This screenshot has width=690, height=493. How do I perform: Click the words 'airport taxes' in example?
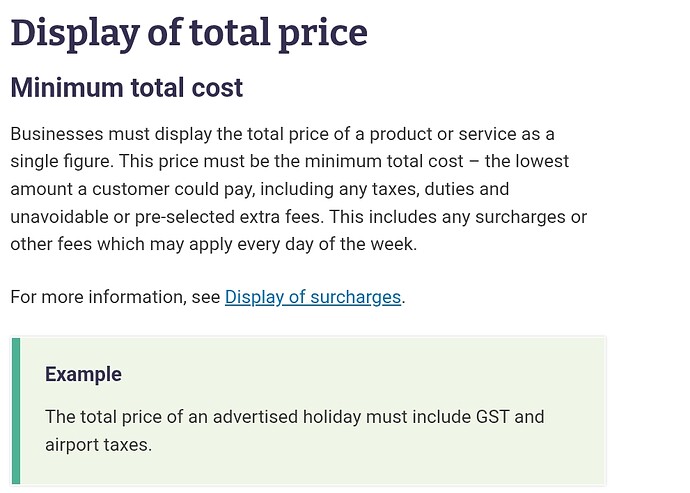point(98,445)
